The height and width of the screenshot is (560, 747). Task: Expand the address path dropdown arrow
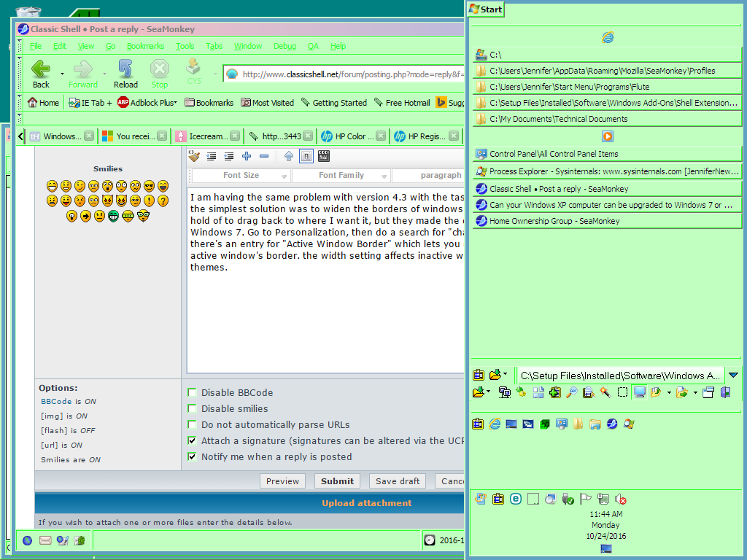pyautogui.click(x=733, y=375)
